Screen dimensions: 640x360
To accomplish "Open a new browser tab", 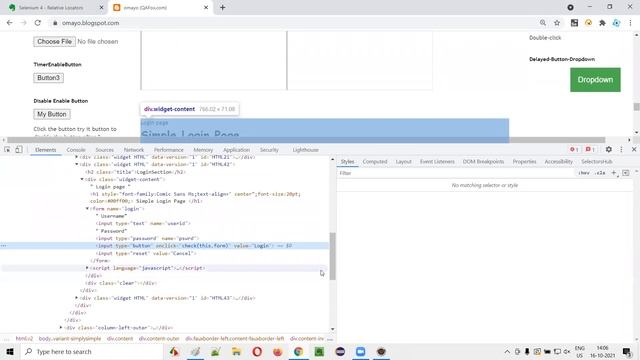I will [222, 7].
